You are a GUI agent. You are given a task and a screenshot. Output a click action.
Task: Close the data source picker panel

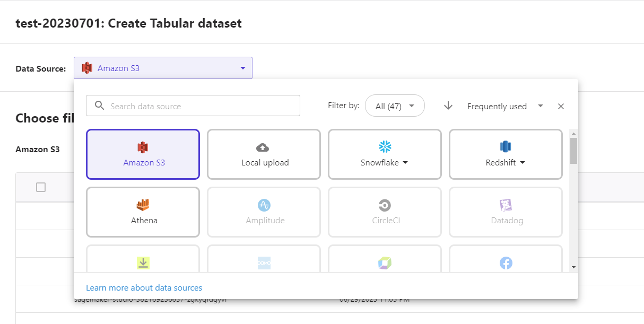[x=561, y=106]
